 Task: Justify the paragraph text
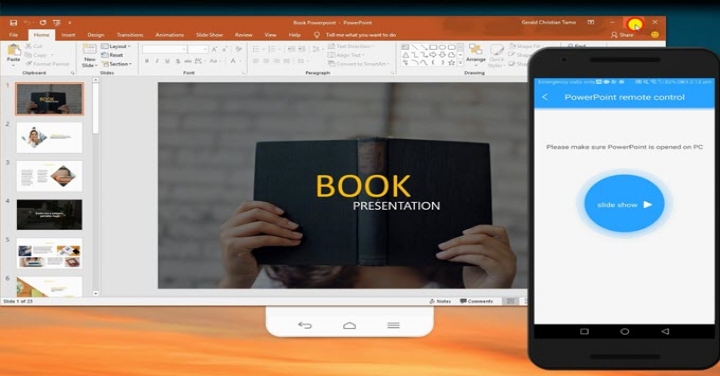click(x=287, y=61)
